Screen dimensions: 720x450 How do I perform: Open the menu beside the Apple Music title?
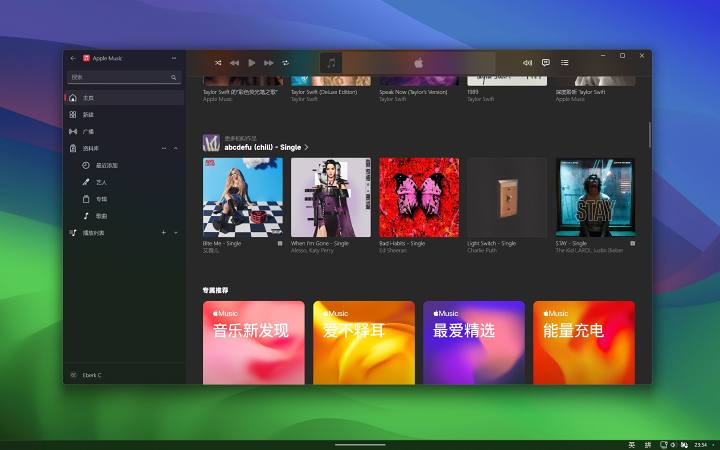pyautogui.click(x=174, y=58)
